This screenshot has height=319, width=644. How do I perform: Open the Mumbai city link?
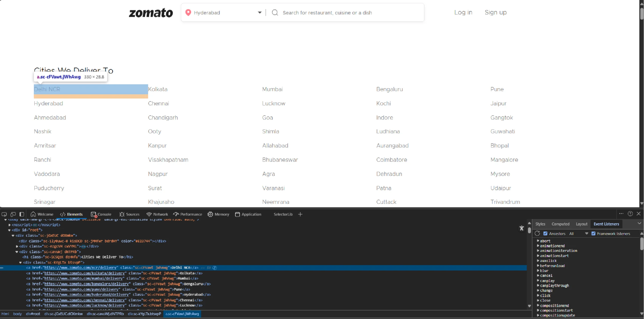(x=272, y=89)
